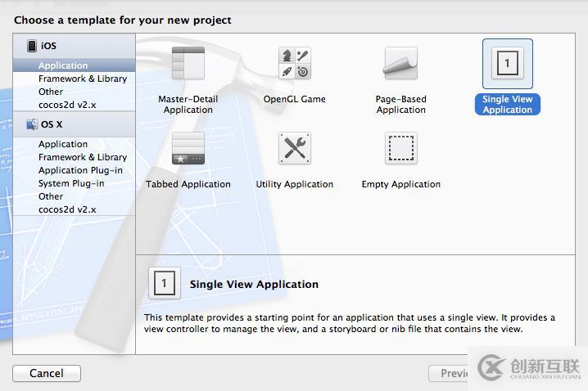
Task: Select the Master-Detail Application template icon
Action: (x=188, y=63)
